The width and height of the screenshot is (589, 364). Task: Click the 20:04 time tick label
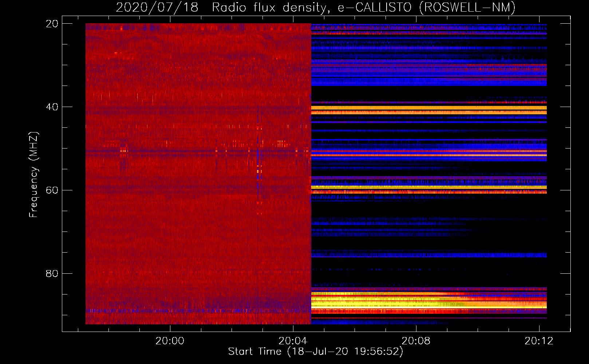[x=293, y=341]
